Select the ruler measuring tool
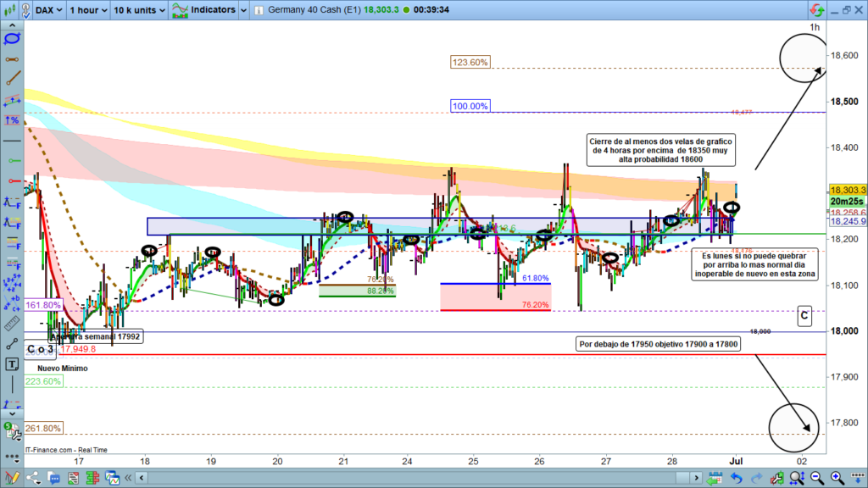The image size is (868, 488). click(x=13, y=324)
